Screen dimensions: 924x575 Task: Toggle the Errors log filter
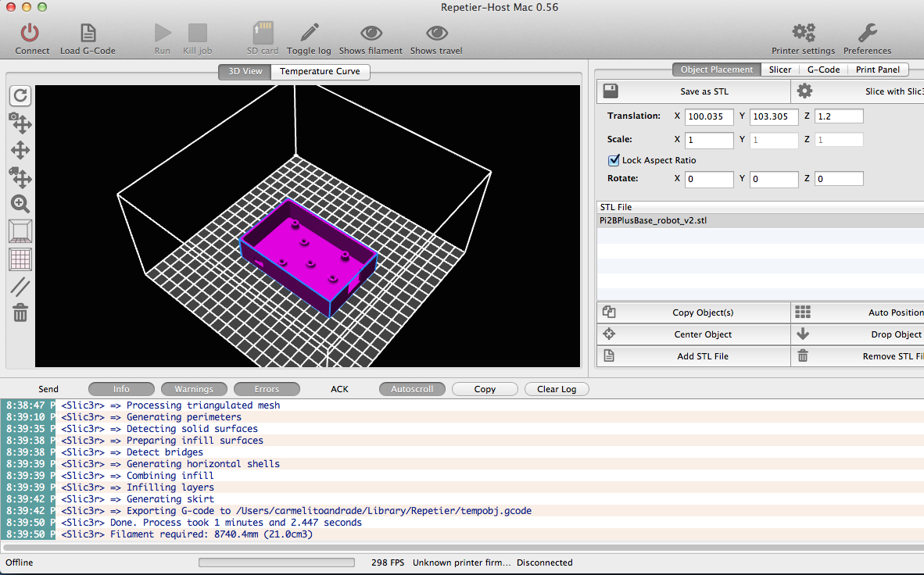coord(267,389)
